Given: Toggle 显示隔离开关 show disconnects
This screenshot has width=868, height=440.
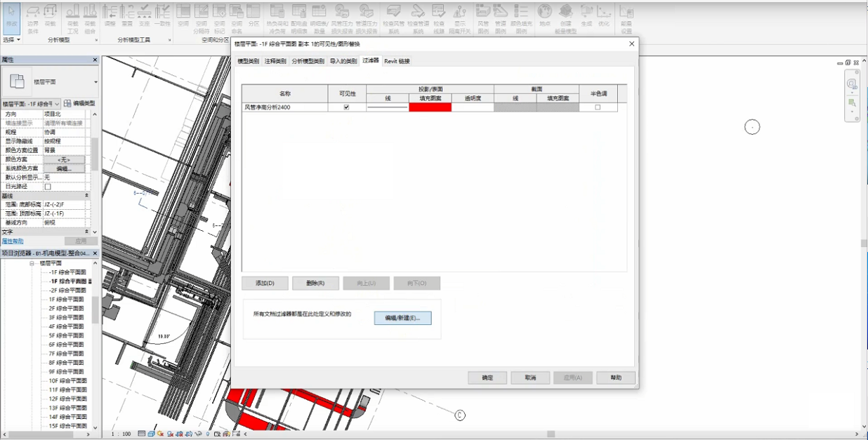Looking at the screenshot, I should pyautogui.click(x=460, y=18).
